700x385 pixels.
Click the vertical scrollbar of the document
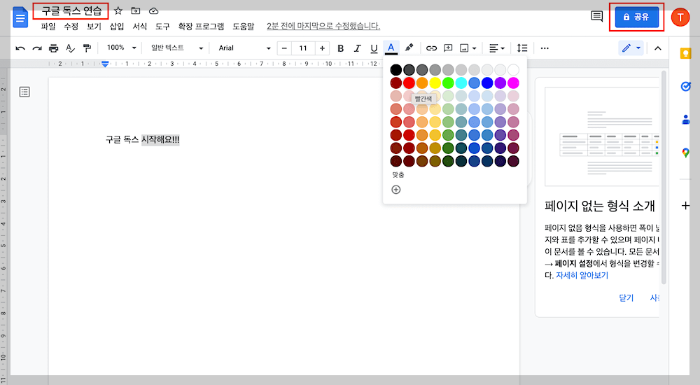(663, 177)
